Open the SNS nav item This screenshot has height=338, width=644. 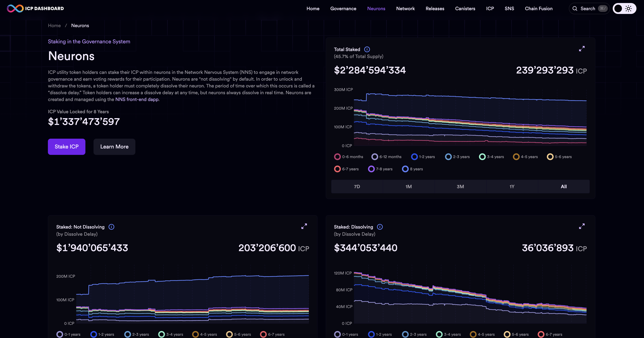(x=509, y=8)
